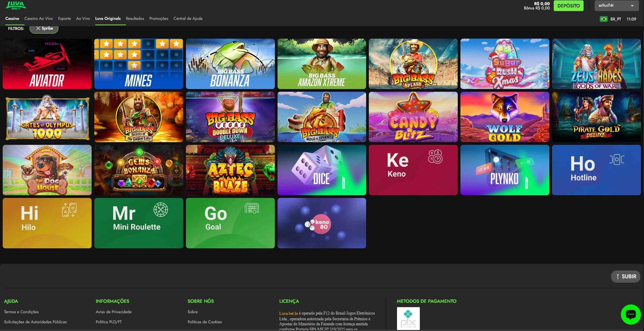Viewport: 644px width, 331px height.
Task: Open the Promoções tab
Action: point(159,18)
